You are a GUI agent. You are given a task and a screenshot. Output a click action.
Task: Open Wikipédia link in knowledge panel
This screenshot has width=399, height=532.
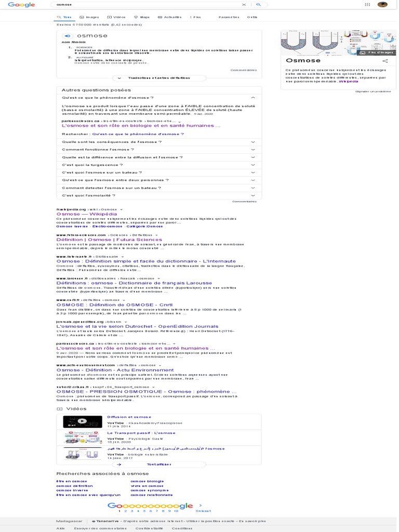click(x=349, y=82)
